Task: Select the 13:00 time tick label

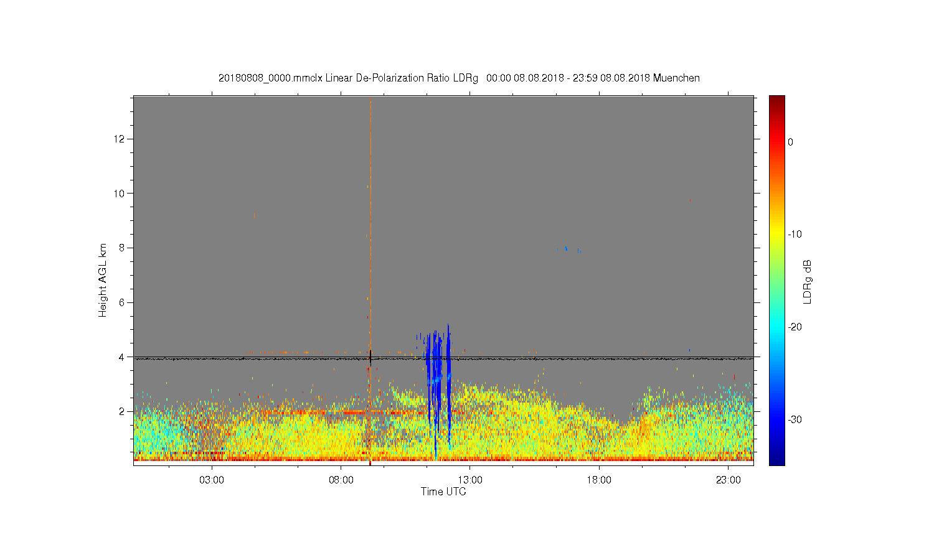Action: point(470,480)
